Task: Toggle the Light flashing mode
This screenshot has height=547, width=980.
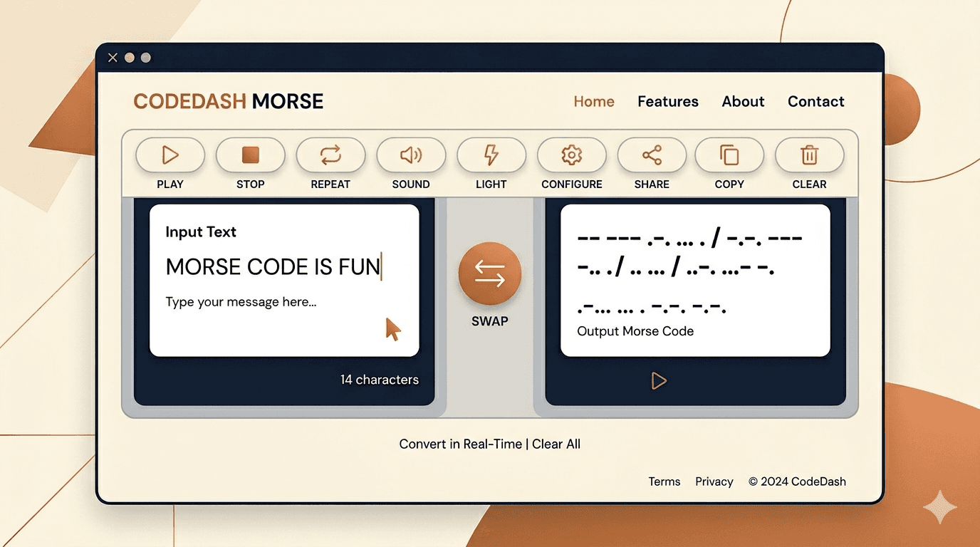Action: [491, 154]
